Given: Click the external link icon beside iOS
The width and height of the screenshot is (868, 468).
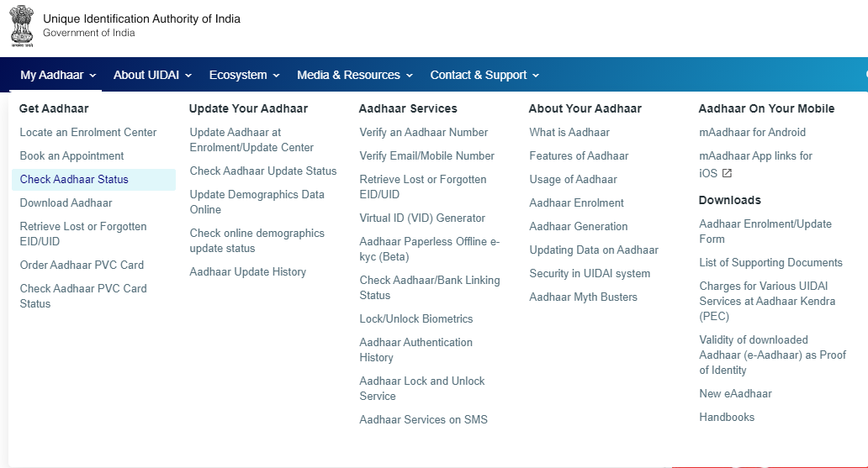Looking at the screenshot, I should [727, 173].
